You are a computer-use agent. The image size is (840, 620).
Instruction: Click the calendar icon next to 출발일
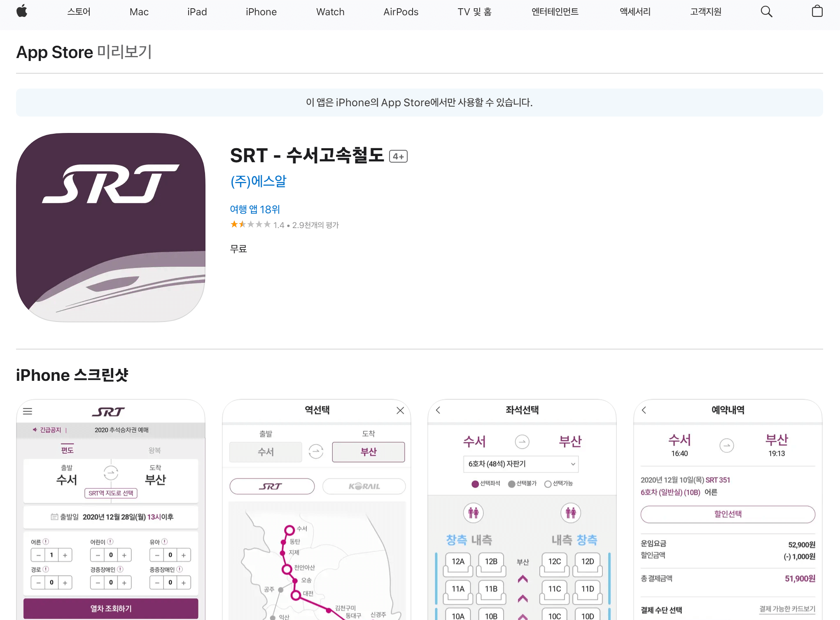coord(54,517)
